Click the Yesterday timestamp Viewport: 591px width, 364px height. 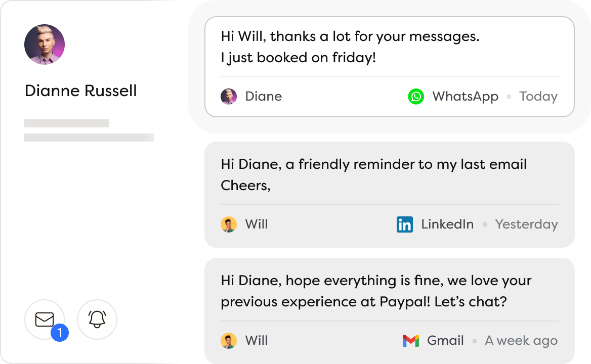point(526,224)
